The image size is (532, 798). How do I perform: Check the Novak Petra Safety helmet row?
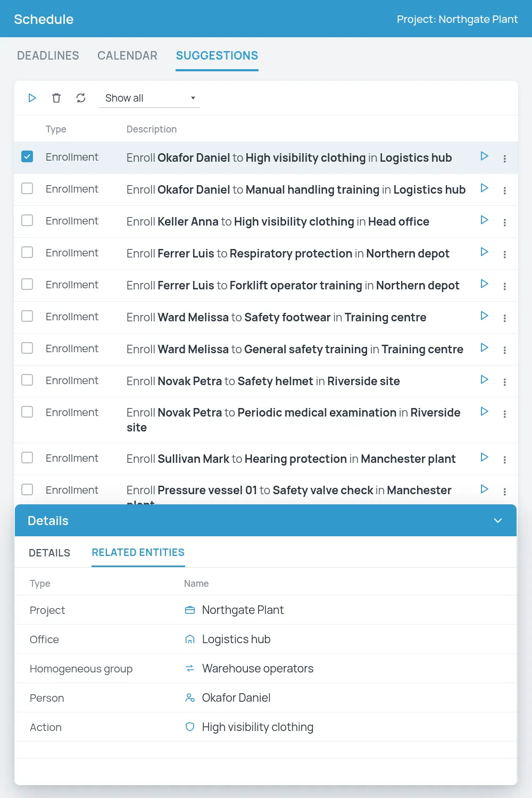coord(27,380)
